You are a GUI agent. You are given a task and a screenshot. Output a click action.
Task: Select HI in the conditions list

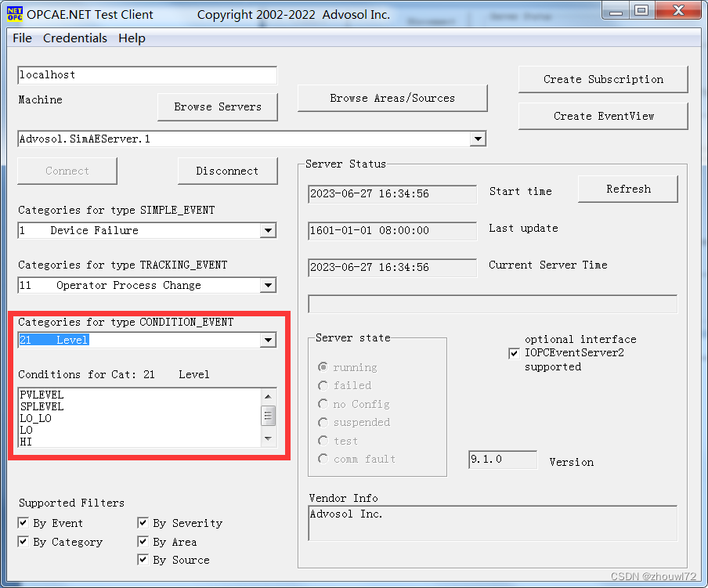coord(26,442)
